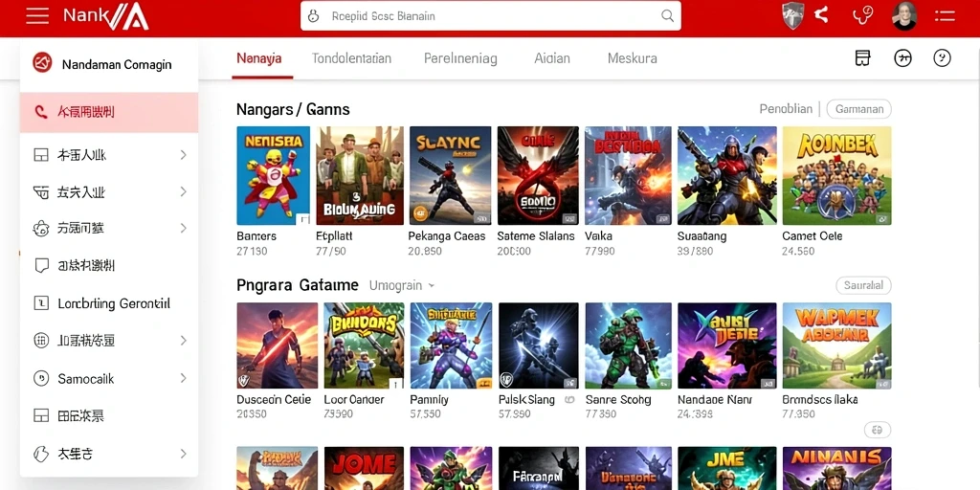The height and width of the screenshot is (490, 980).
Task: Click the globe grid icon in sidebar
Action: pyautogui.click(x=40, y=341)
